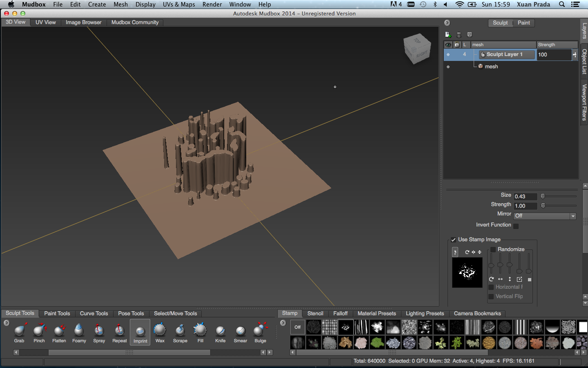The height and width of the screenshot is (368, 588).
Task: Open the Render menu
Action: pyautogui.click(x=212, y=4)
